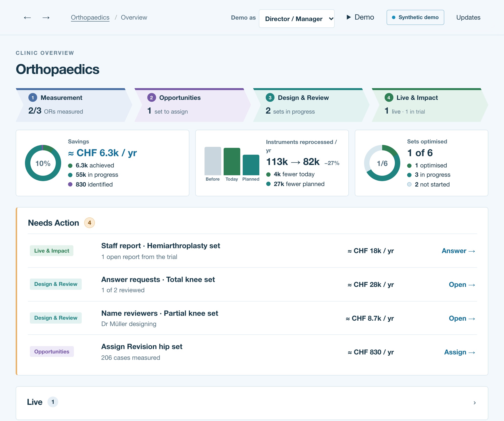The height and width of the screenshot is (421, 504).
Task: Click the step 4 circle on Live & Impact
Action: tap(389, 98)
